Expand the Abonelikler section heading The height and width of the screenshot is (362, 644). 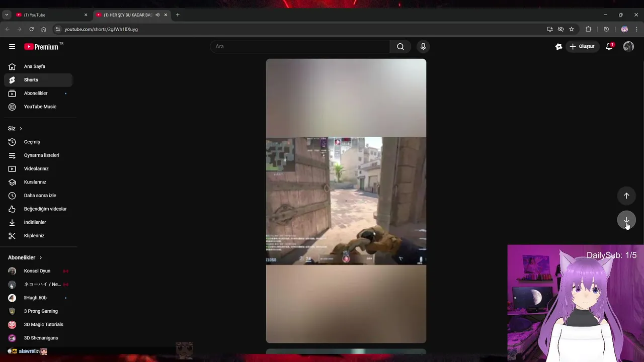[x=25, y=257]
